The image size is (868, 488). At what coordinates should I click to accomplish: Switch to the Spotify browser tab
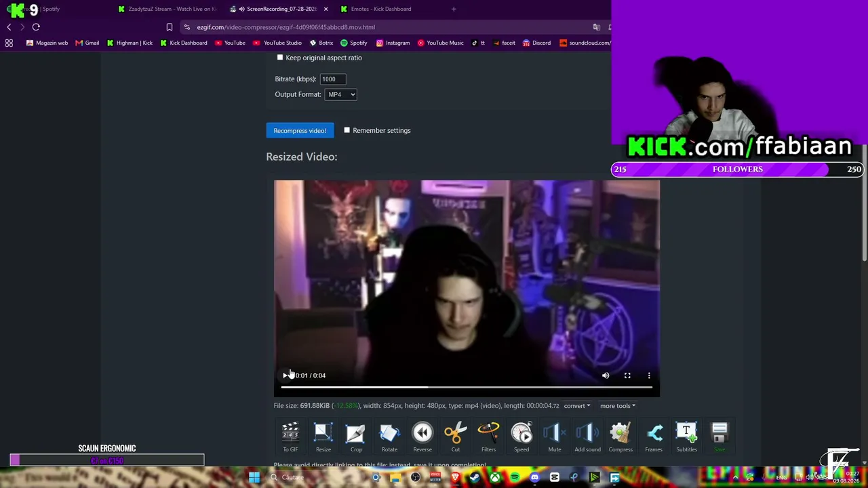tap(51, 9)
